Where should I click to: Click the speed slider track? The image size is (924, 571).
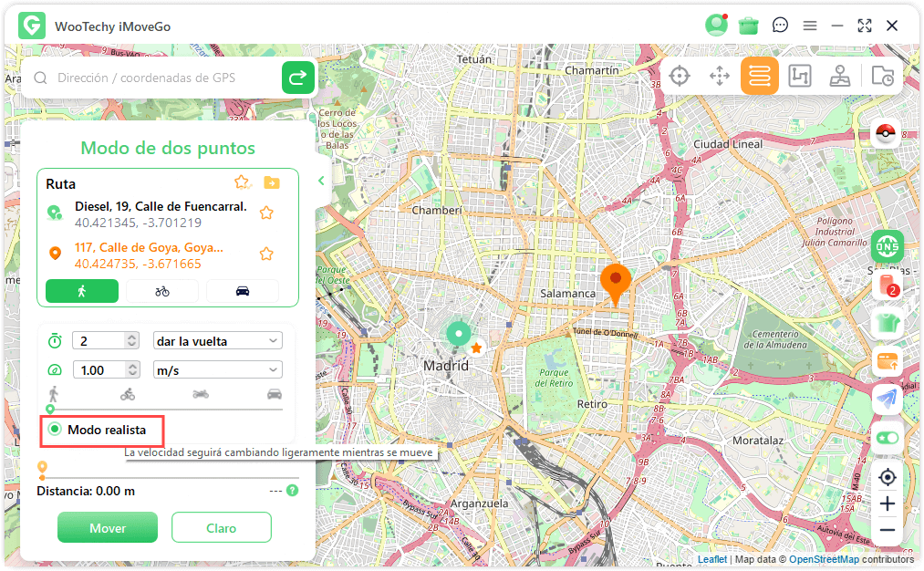(x=164, y=409)
